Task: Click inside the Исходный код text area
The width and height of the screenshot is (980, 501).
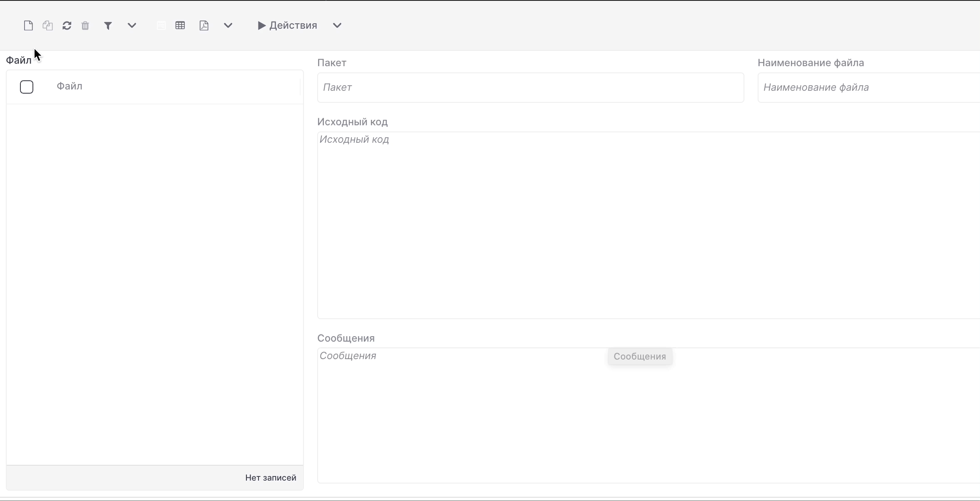Action: [649, 225]
